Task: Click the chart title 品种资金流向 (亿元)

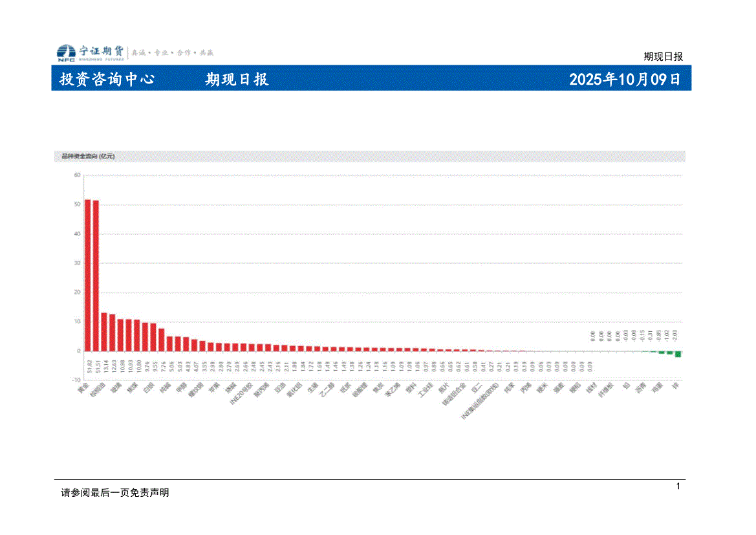Action: tap(87, 156)
